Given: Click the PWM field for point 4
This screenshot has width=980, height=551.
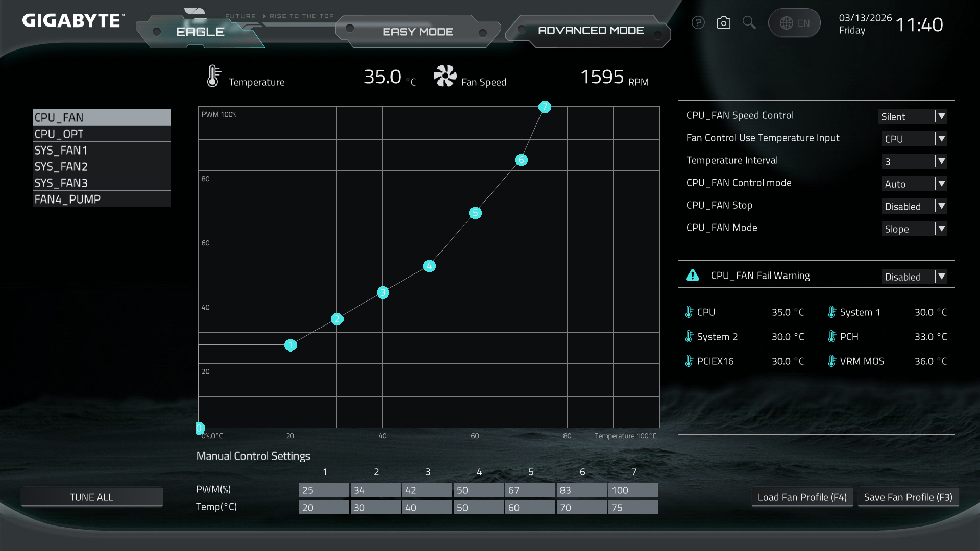Looking at the screenshot, I should pos(478,490).
